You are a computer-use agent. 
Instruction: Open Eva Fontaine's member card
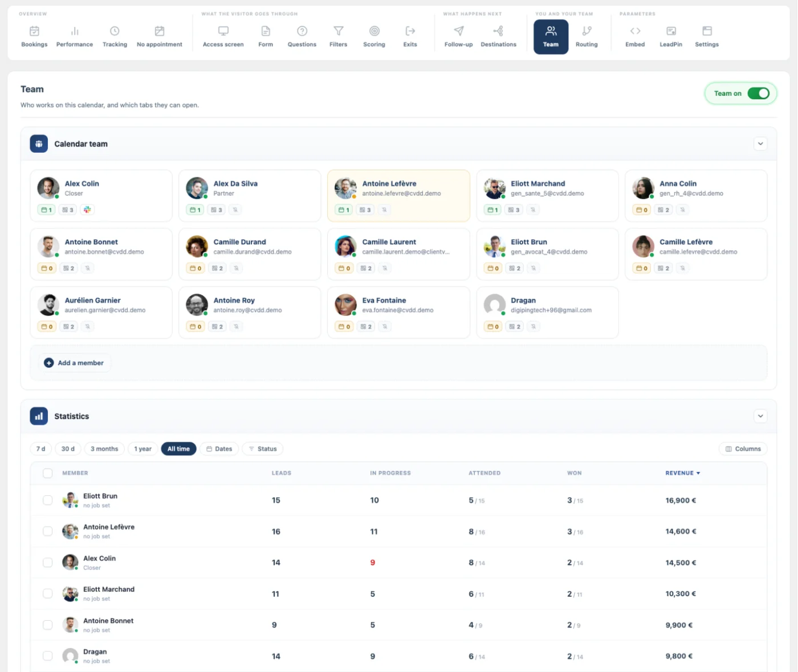point(398,312)
